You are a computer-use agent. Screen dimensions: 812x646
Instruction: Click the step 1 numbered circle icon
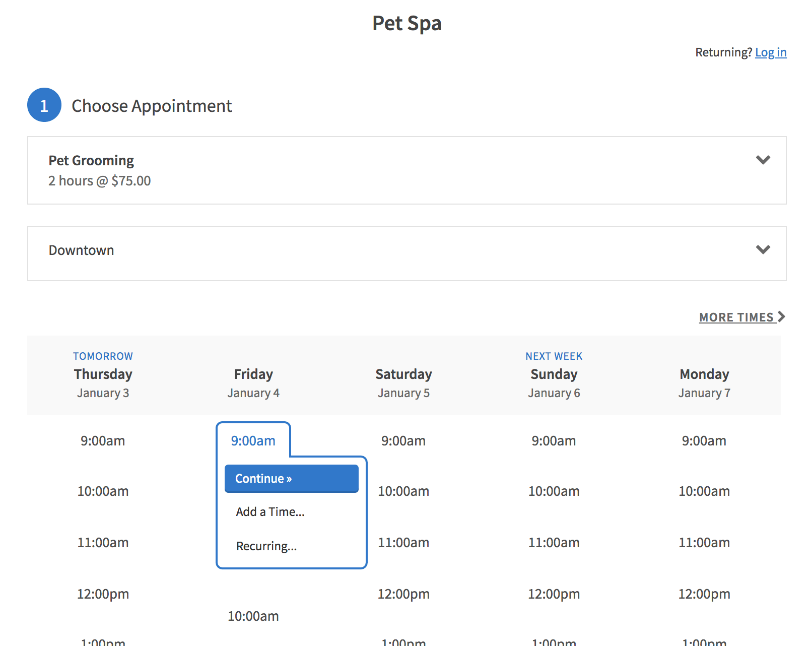point(44,105)
